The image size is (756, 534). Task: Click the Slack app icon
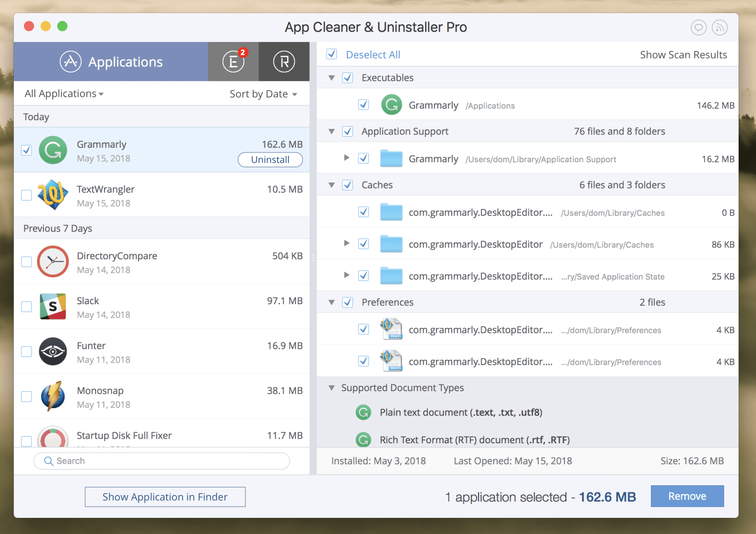[x=53, y=306]
